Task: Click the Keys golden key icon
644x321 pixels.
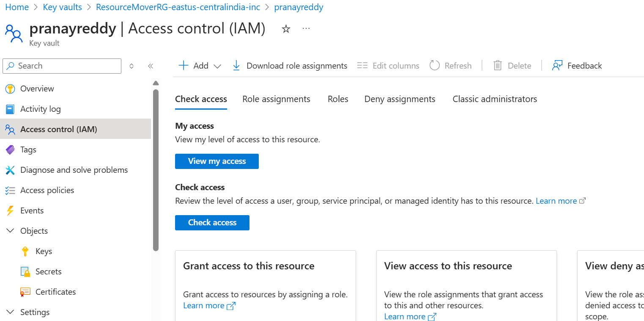Action: pyautogui.click(x=25, y=252)
